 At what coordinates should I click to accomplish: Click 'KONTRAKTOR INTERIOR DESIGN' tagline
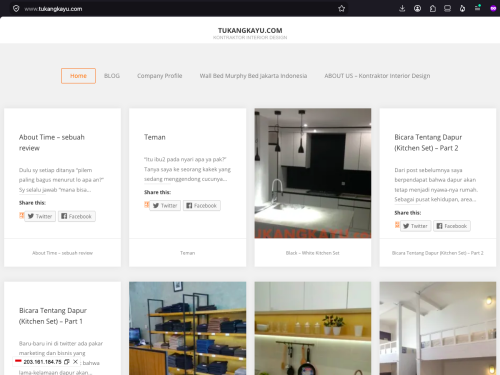coord(250,38)
